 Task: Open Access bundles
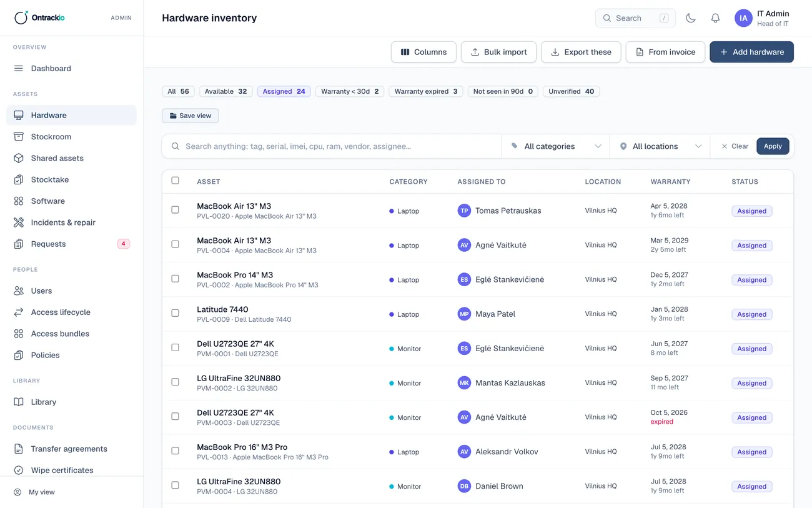coord(71,334)
